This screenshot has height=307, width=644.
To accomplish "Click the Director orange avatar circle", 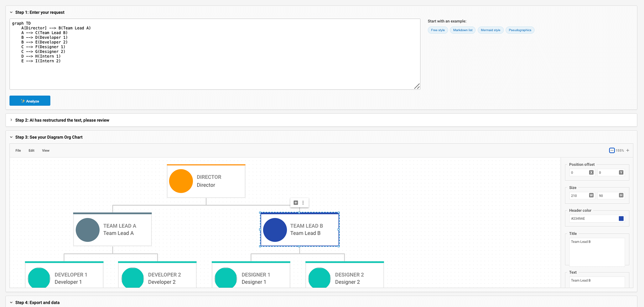I will [x=181, y=181].
